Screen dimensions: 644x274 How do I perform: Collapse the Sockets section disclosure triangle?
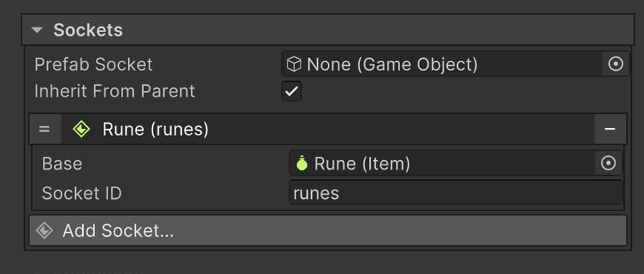[x=37, y=30]
